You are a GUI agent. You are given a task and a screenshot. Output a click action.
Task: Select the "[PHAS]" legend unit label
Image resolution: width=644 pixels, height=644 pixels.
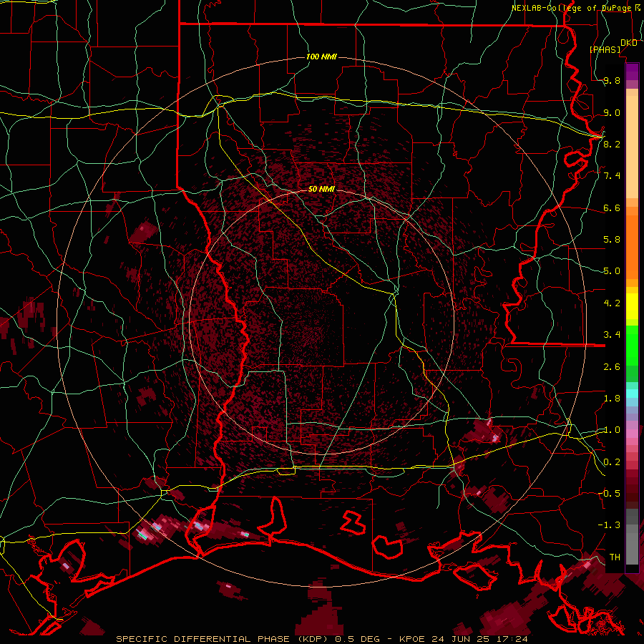(605, 49)
